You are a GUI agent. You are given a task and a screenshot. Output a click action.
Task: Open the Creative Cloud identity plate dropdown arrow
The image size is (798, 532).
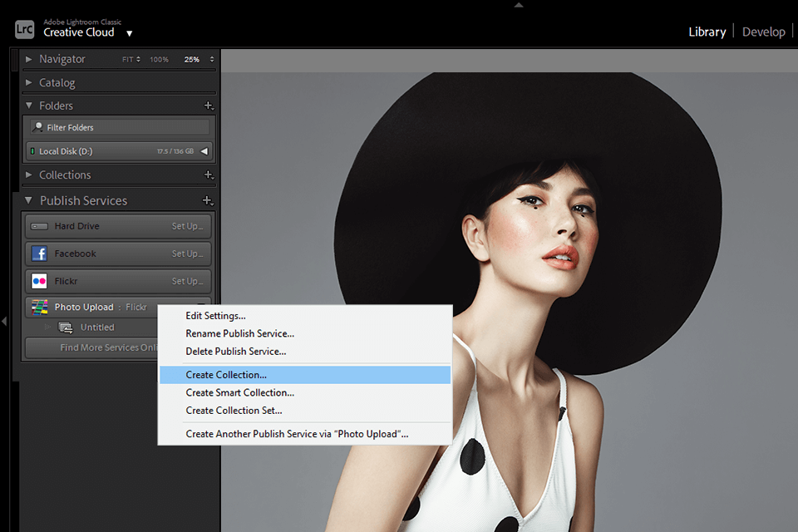click(130, 33)
